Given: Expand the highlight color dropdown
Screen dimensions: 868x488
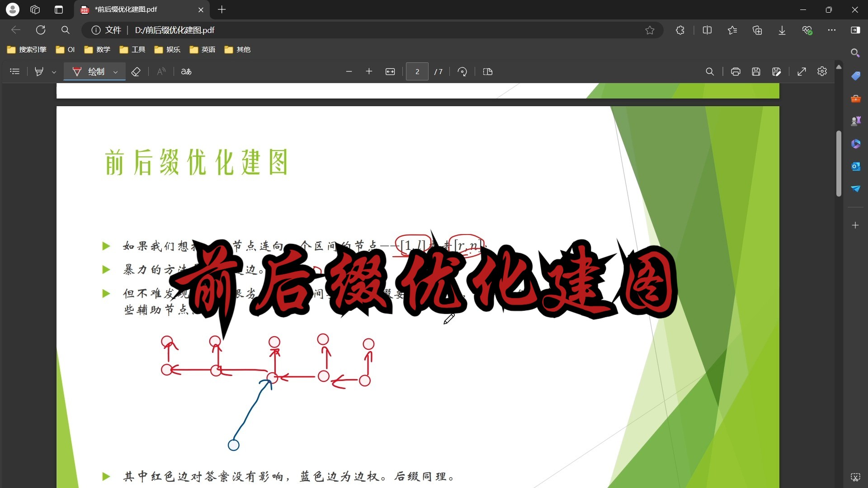Looking at the screenshot, I should tap(54, 72).
